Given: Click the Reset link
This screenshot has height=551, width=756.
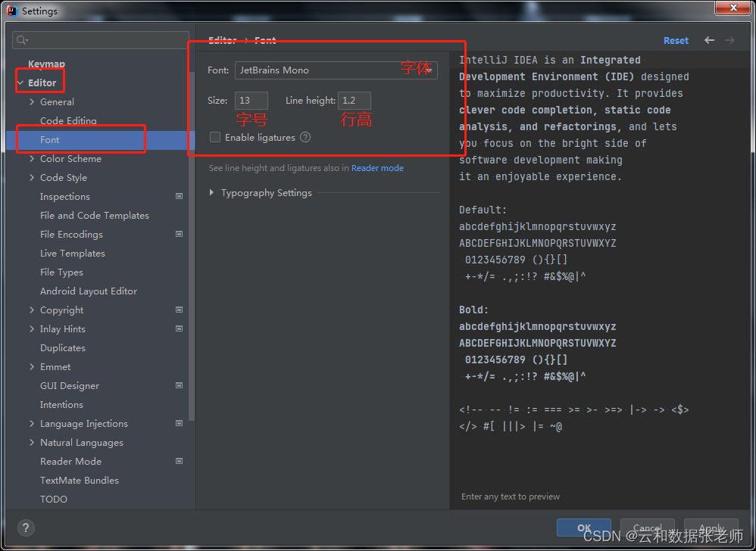Looking at the screenshot, I should [676, 40].
